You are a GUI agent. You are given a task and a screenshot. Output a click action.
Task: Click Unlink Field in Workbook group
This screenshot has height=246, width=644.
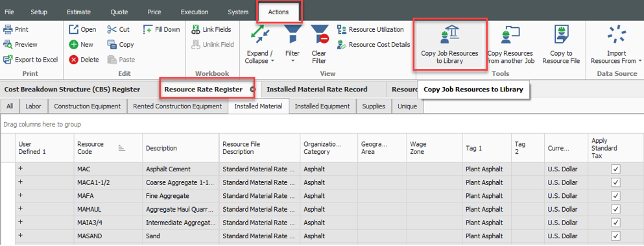pyautogui.click(x=212, y=44)
